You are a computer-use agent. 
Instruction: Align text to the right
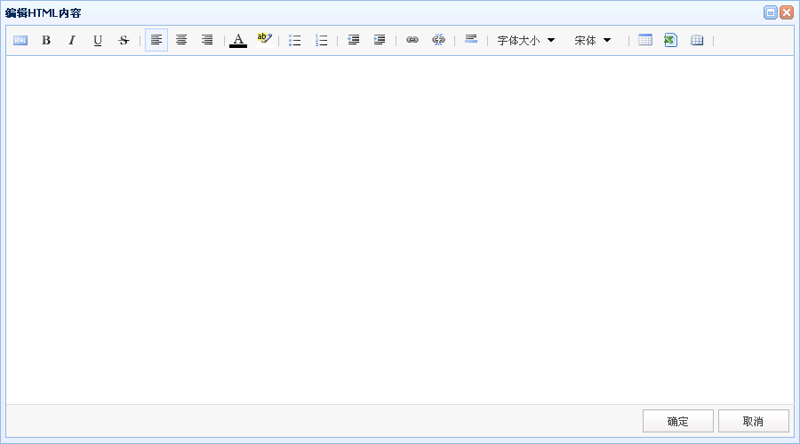coord(207,40)
